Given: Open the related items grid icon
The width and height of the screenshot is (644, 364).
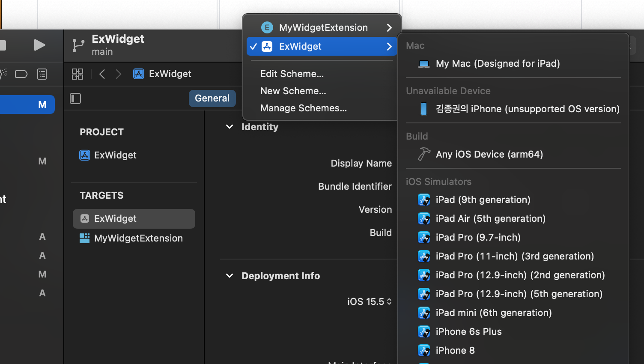Looking at the screenshot, I should [x=78, y=74].
